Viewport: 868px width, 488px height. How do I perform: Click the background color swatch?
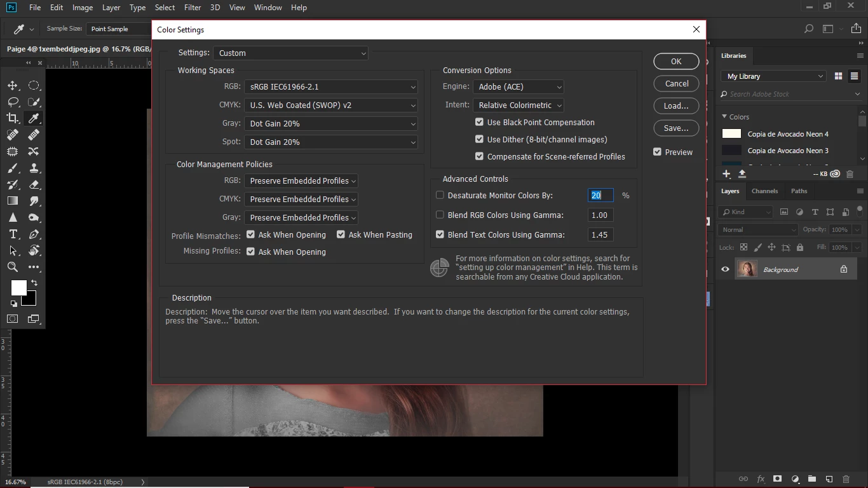[30, 300]
